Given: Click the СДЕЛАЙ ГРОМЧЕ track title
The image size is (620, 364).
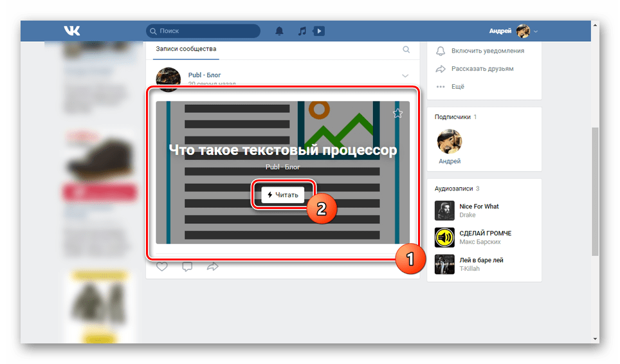Looking at the screenshot, I should pos(486,233).
